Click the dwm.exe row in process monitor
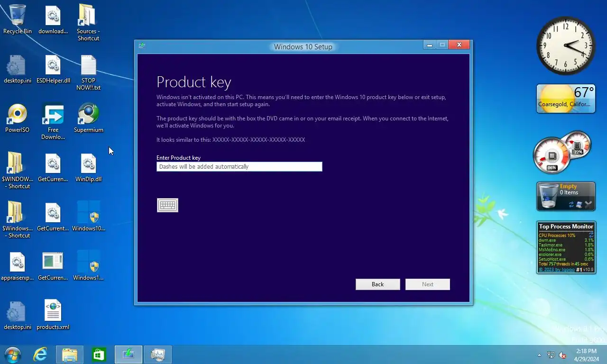Image resolution: width=607 pixels, height=364 pixels. 566,240
